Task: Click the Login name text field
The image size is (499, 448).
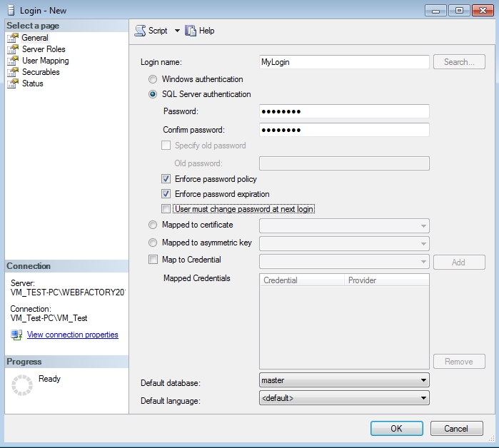Action: pyautogui.click(x=344, y=62)
